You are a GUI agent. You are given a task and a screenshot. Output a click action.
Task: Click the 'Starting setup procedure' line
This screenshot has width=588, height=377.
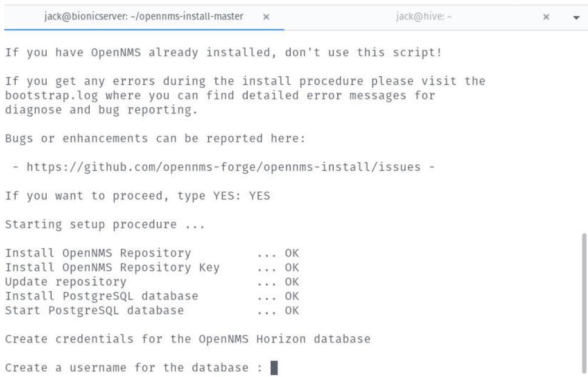105,224
